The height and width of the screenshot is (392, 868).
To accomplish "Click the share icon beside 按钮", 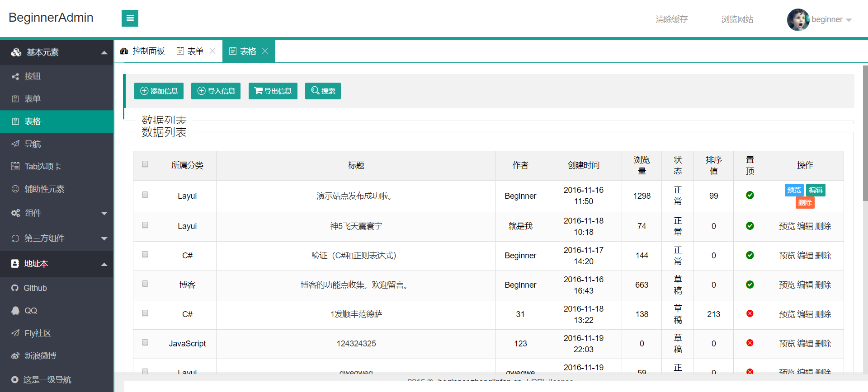I will coord(15,76).
